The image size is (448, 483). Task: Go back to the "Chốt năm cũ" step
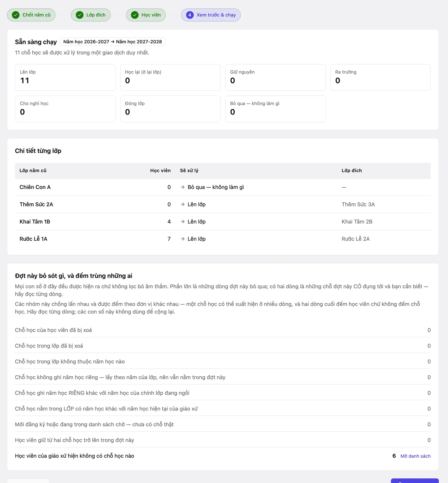pos(31,15)
